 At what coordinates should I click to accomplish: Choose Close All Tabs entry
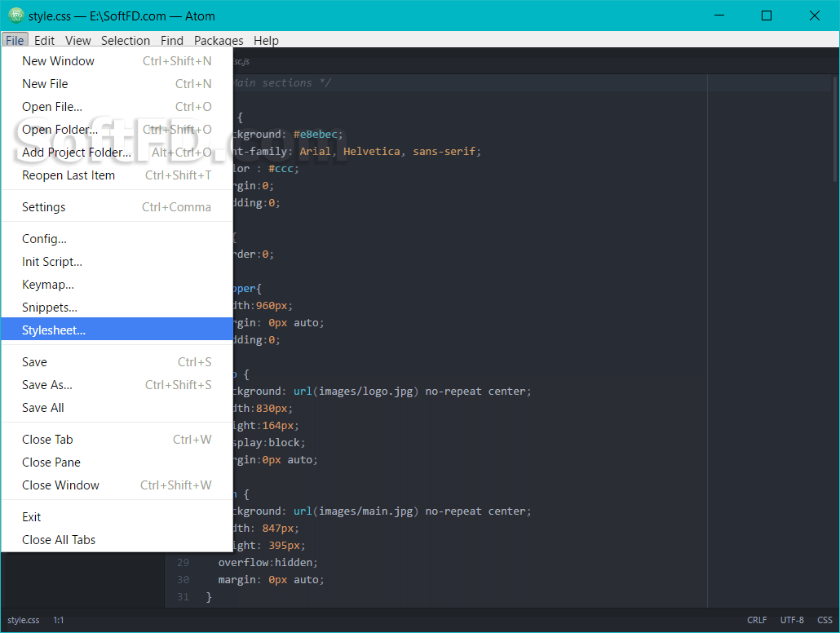(117, 540)
